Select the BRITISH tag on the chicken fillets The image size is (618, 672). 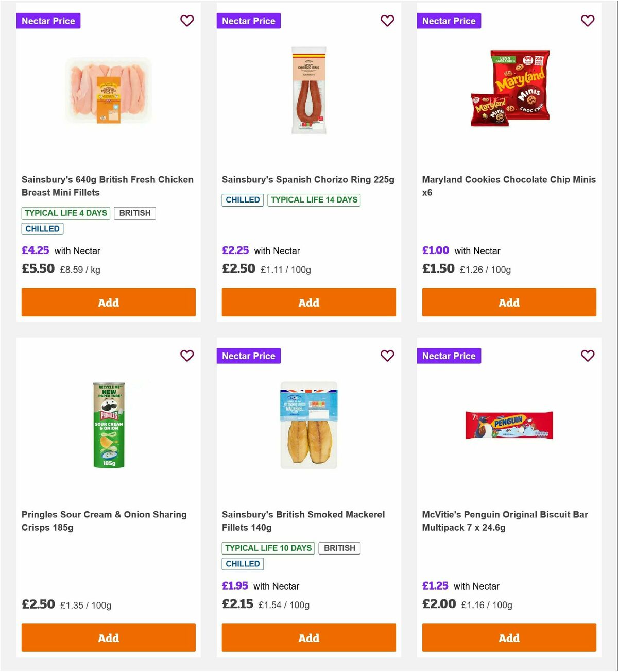[x=135, y=213]
